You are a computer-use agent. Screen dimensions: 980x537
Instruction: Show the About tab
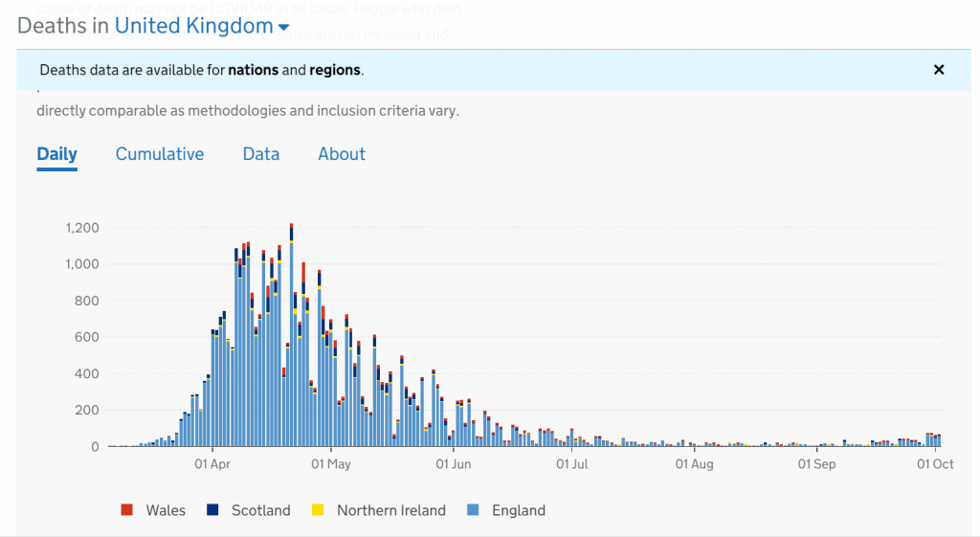click(342, 154)
